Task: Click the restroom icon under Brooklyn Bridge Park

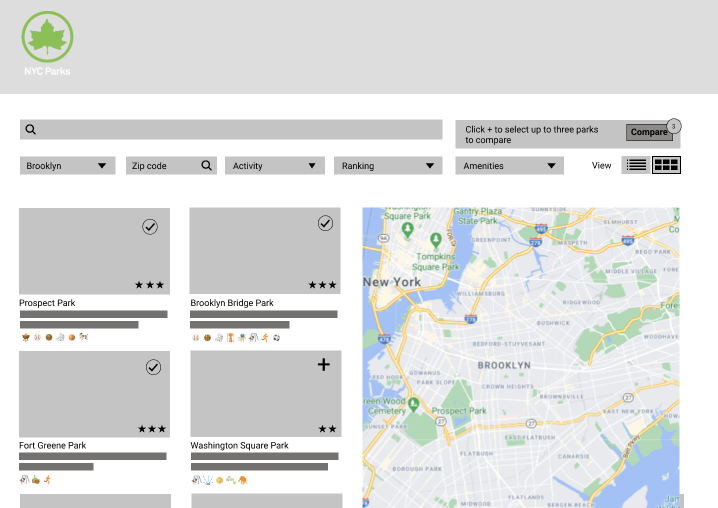Action: coord(219,338)
